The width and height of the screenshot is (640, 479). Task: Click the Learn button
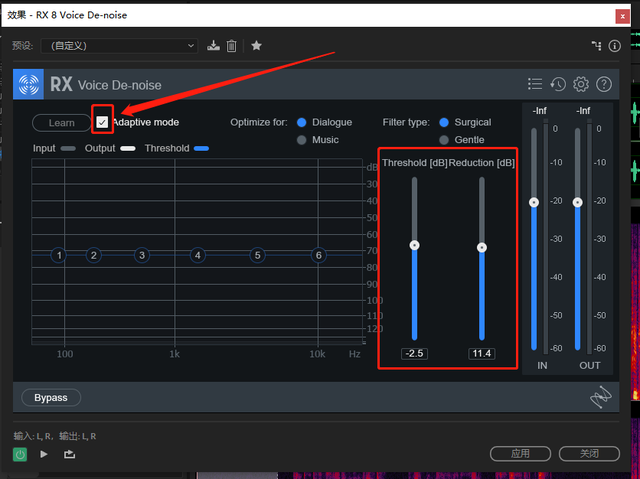[62, 123]
